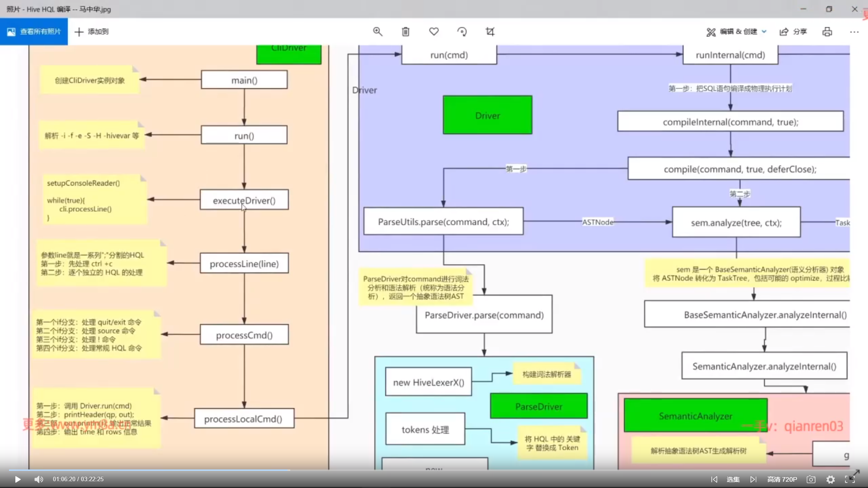Open the three-dots more options menu
868x488 pixels.
click(x=854, y=32)
